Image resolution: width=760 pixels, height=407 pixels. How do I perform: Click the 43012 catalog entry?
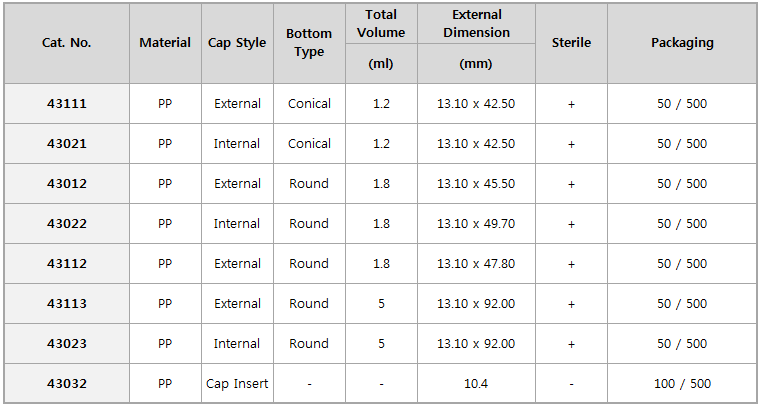coord(67,184)
